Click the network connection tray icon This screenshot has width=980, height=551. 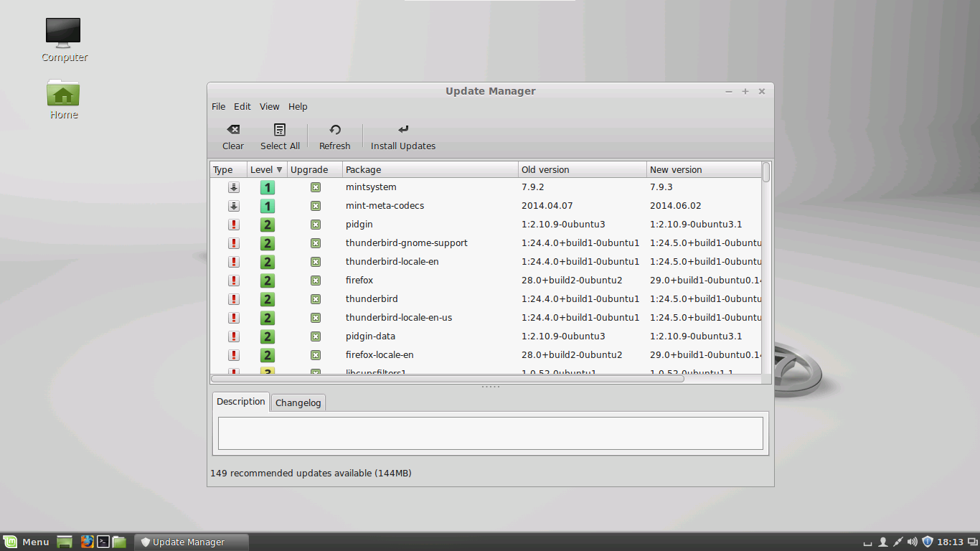(x=897, y=542)
